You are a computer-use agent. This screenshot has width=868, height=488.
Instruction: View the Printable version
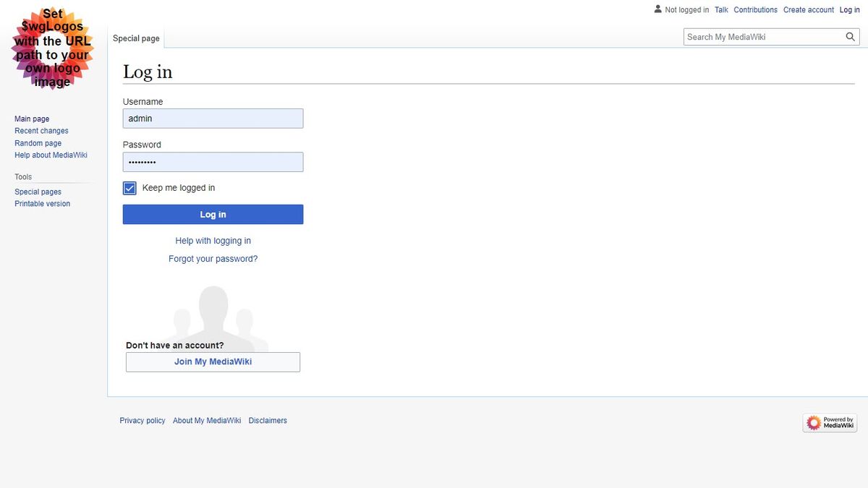tap(42, 203)
